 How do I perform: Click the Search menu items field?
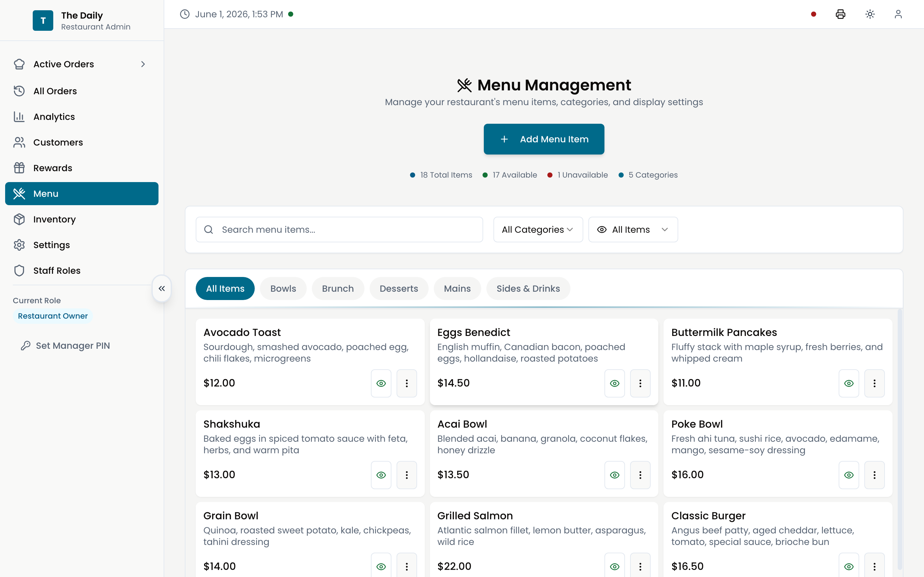(339, 229)
